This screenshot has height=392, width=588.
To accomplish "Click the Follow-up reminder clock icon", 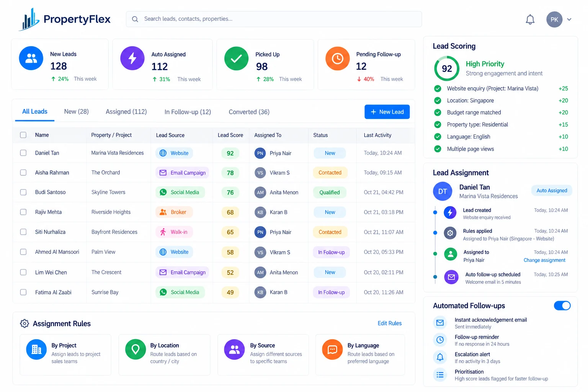I will (440, 340).
